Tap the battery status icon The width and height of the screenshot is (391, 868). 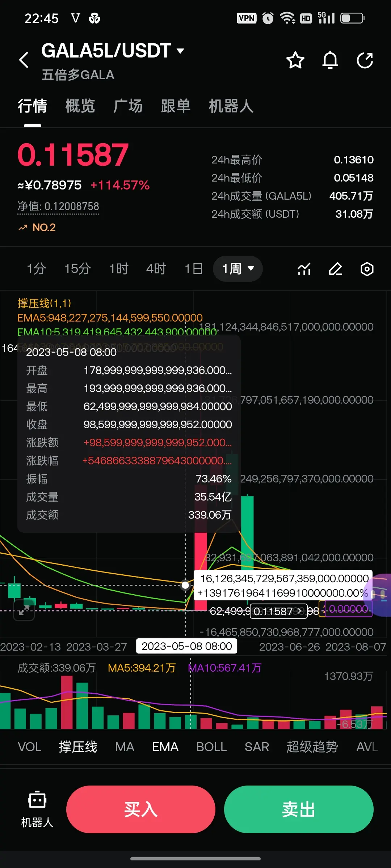tap(352, 18)
